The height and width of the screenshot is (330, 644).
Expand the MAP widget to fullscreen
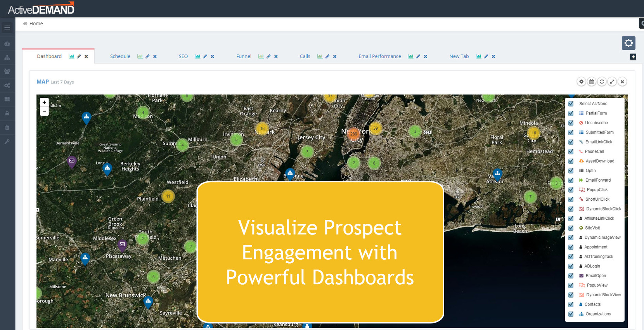tap(612, 82)
